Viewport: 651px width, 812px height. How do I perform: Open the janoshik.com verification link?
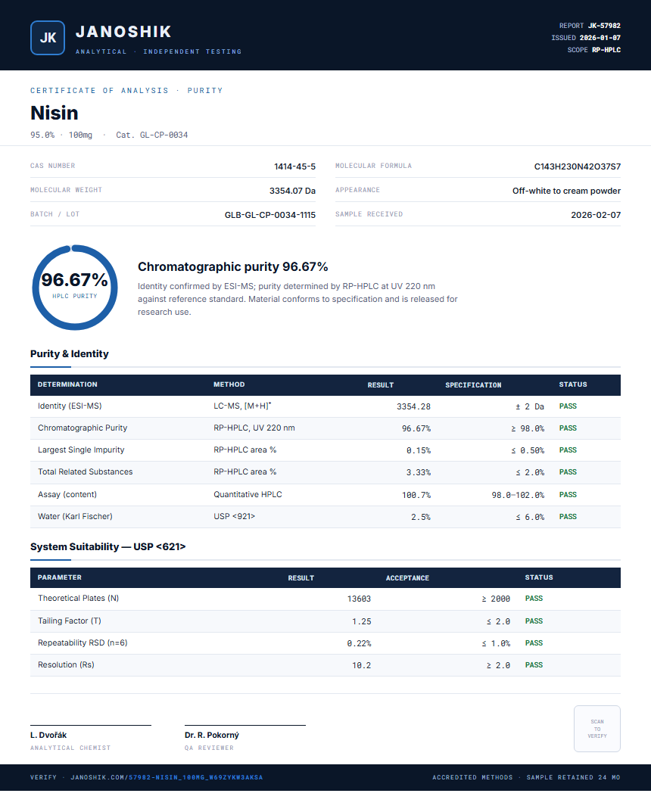pos(167,777)
